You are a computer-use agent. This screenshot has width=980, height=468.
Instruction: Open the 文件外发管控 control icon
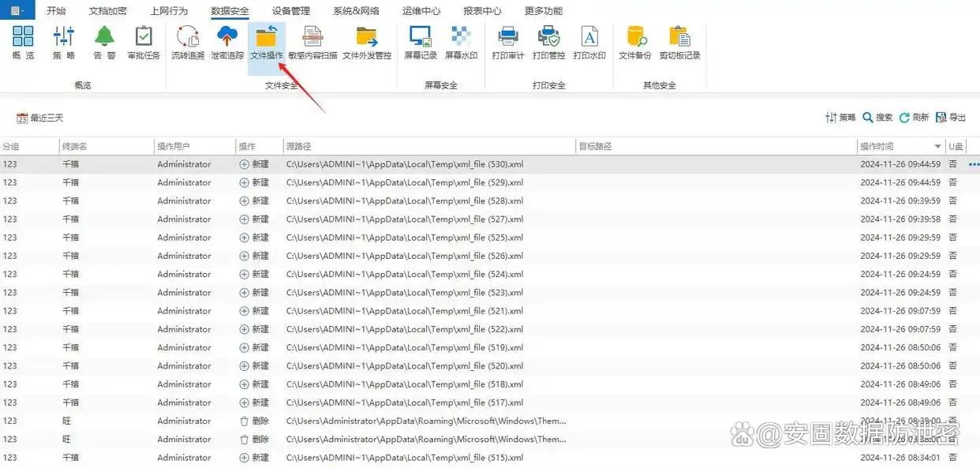[367, 43]
